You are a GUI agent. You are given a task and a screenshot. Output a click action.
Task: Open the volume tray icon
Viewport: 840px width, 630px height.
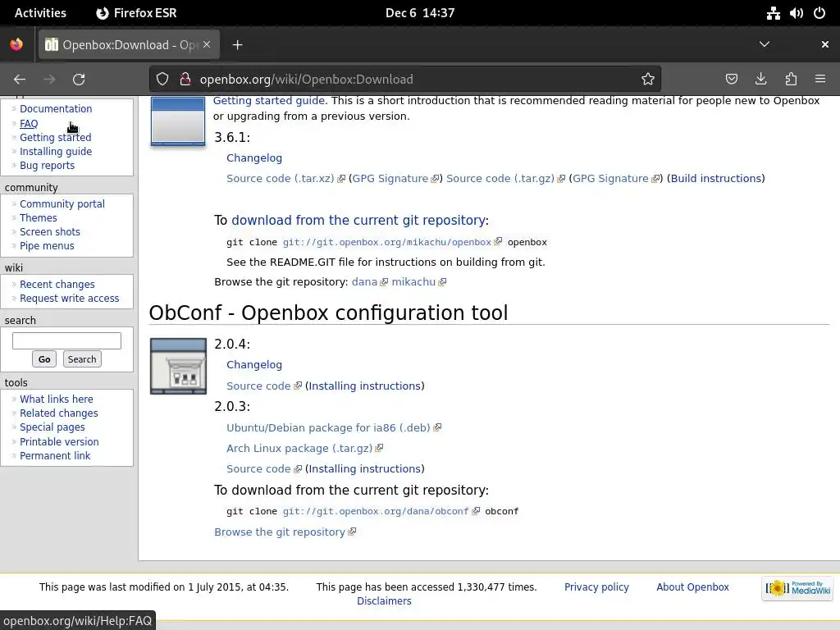796,13
